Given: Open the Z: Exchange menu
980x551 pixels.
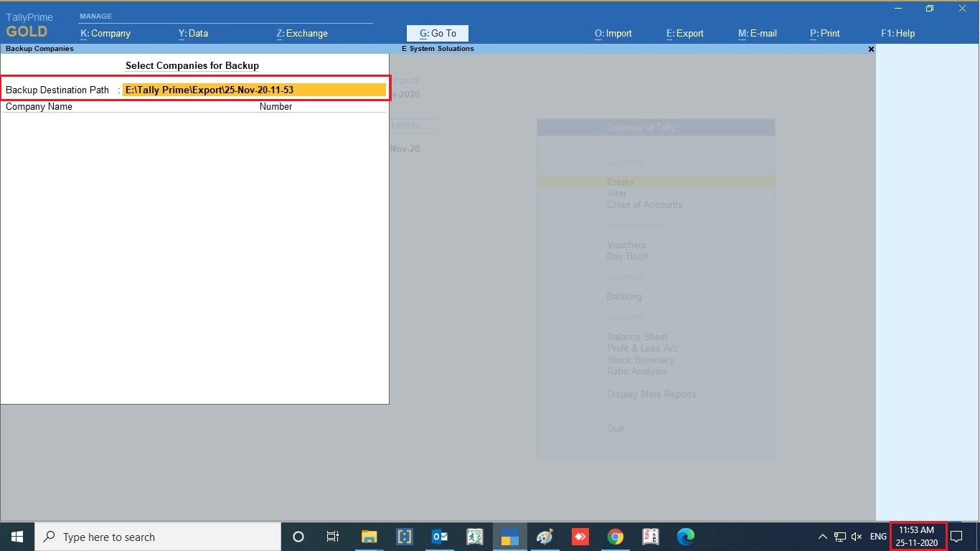Looking at the screenshot, I should pyautogui.click(x=302, y=33).
